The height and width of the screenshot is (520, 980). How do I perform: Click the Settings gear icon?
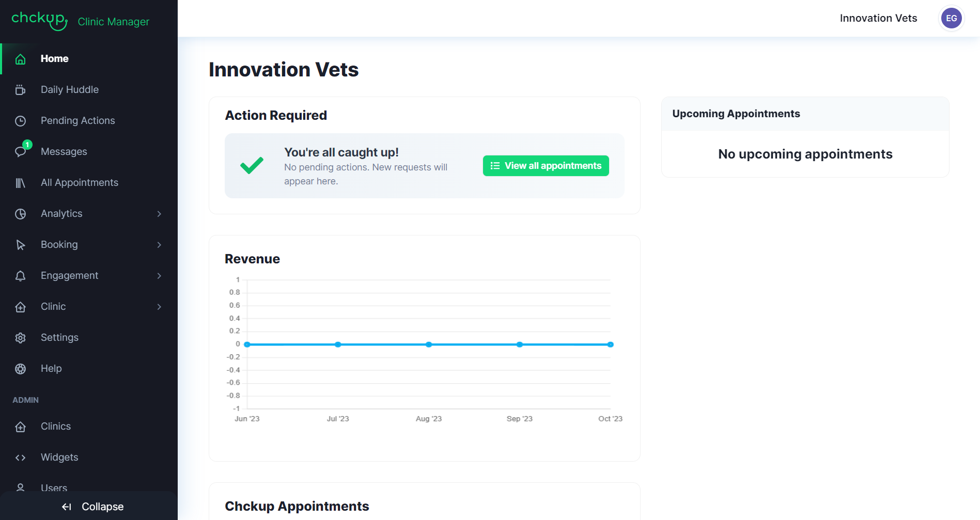tap(21, 338)
